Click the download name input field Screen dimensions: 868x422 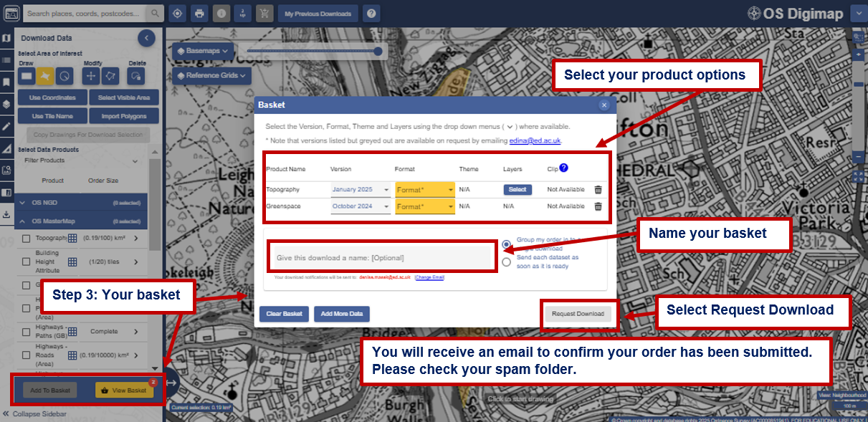tap(382, 257)
